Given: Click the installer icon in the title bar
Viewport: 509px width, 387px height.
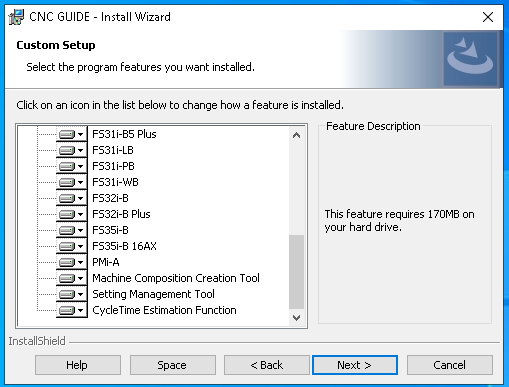Looking at the screenshot, I should click(x=16, y=17).
